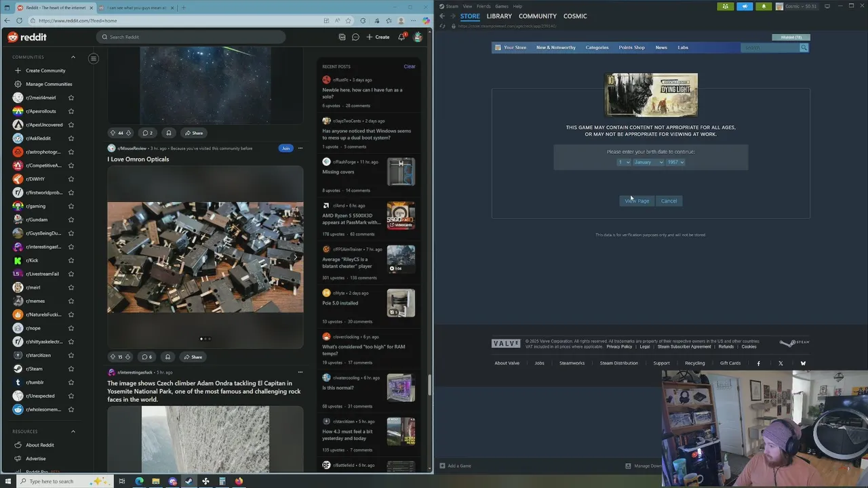Refresh the Edge browser page
The image size is (868, 488).
(19, 20)
